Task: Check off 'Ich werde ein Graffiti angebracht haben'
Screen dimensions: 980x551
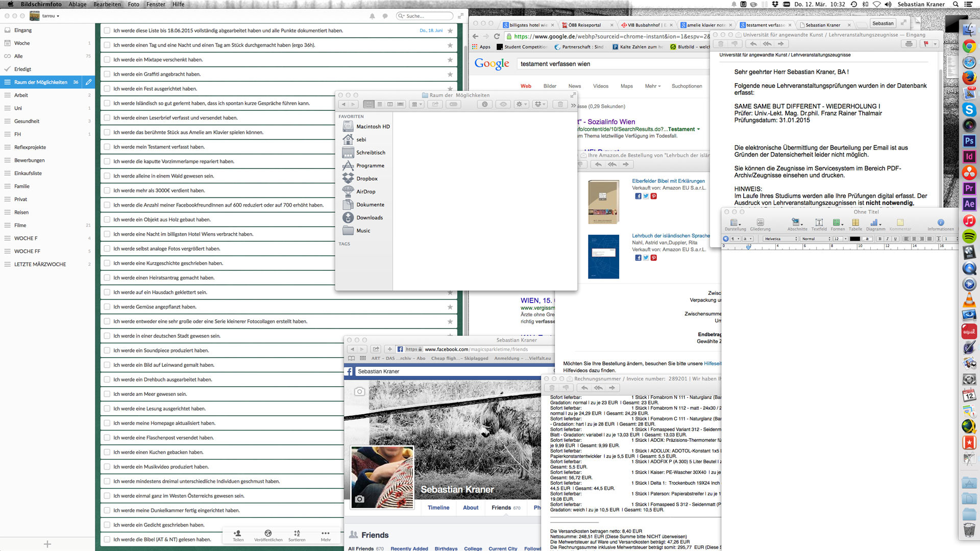Action: (107, 74)
